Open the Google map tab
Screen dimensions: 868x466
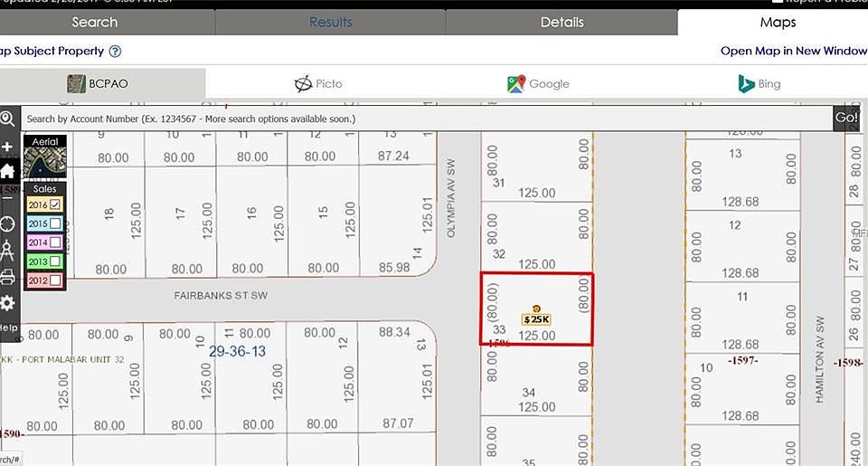coord(538,84)
